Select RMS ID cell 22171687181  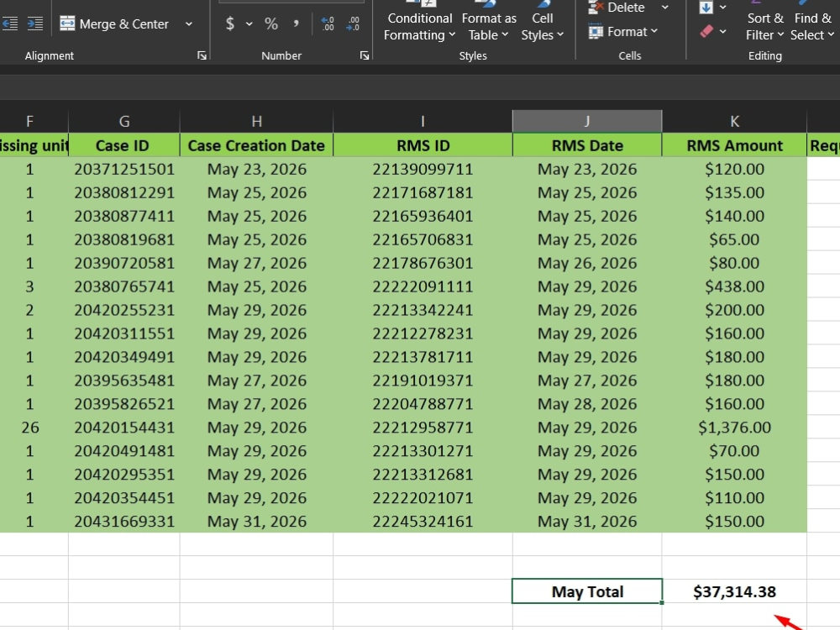pos(423,193)
